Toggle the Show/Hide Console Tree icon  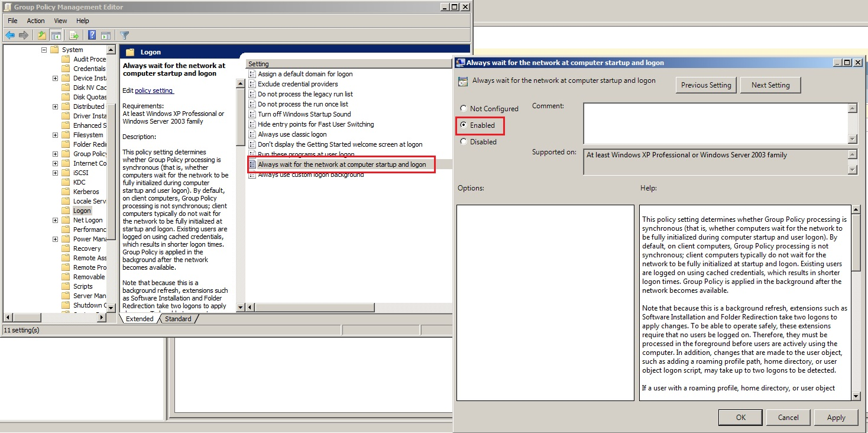56,35
